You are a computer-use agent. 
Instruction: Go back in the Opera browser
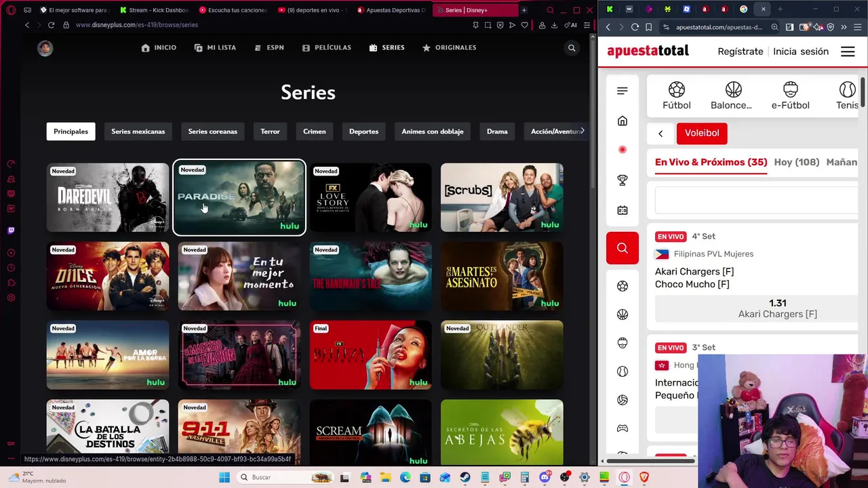[27, 25]
